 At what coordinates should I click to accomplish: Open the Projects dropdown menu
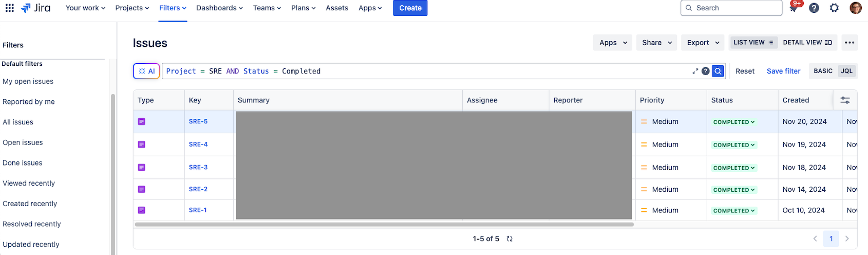pyautogui.click(x=133, y=8)
